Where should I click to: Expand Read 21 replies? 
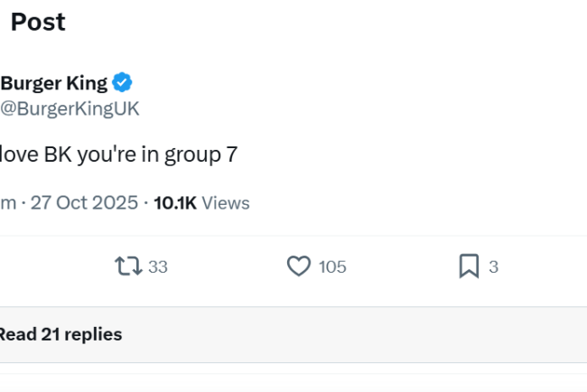(x=60, y=334)
